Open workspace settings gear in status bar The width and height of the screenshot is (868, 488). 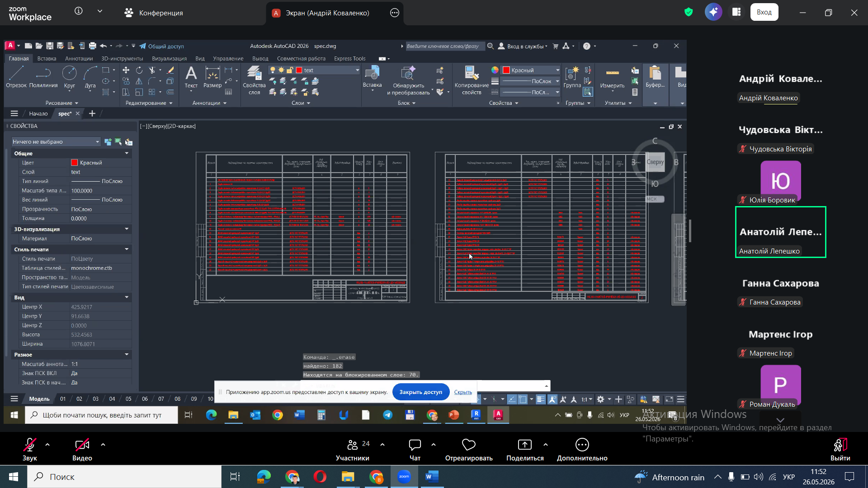coord(600,399)
